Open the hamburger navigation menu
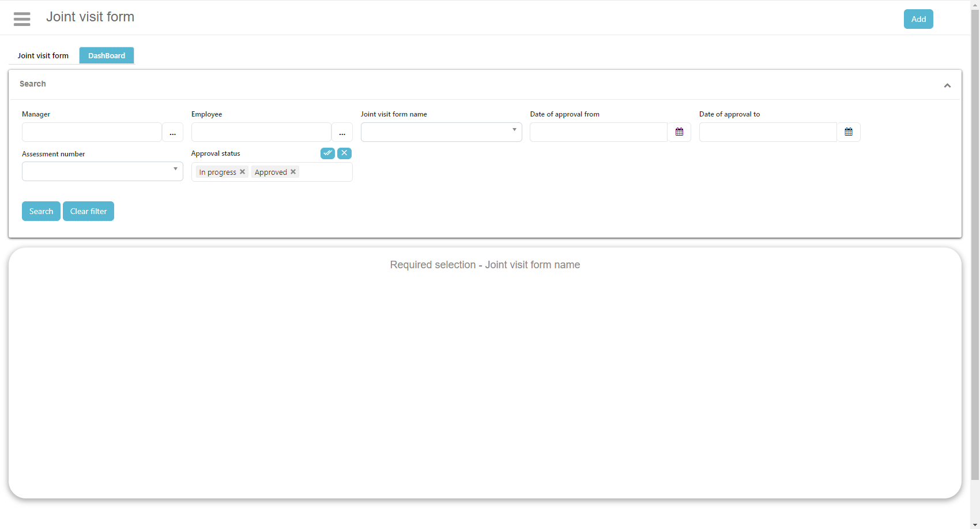Viewport: 980px width, 529px height. point(22,19)
